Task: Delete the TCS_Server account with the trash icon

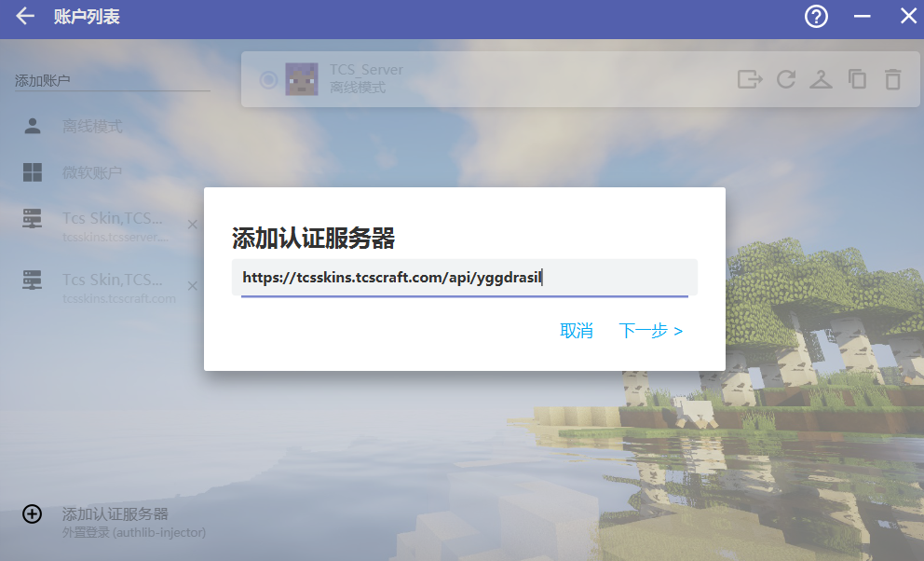Action: click(892, 79)
